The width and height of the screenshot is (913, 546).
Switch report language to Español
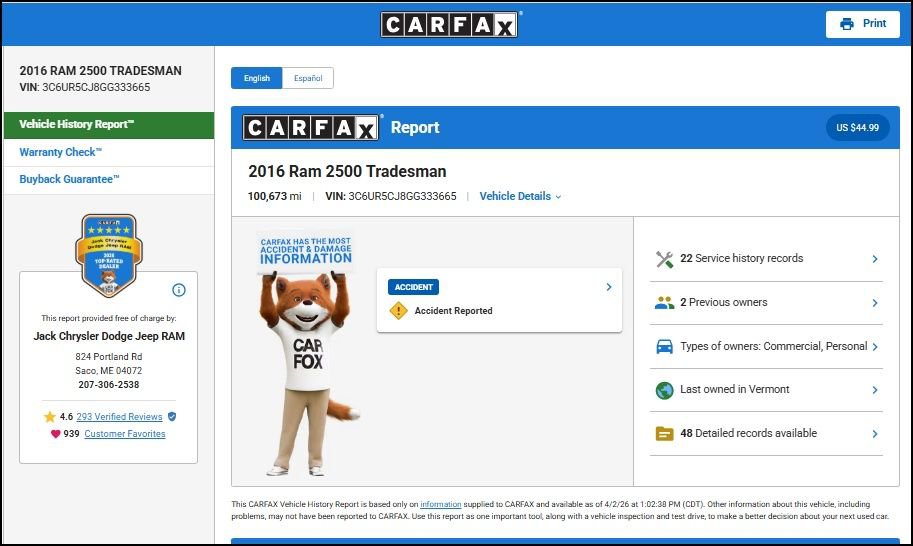(x=308, y=78)
